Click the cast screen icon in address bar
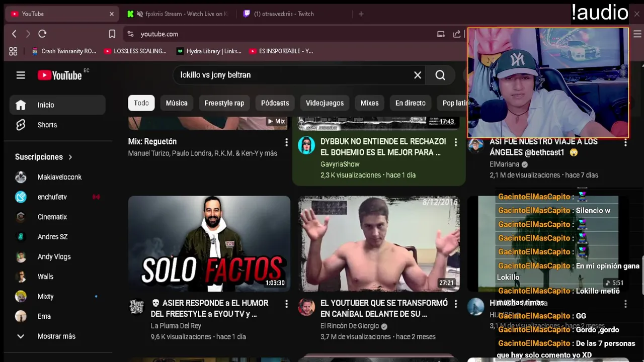The image size is (644, 362). [441, 34]
